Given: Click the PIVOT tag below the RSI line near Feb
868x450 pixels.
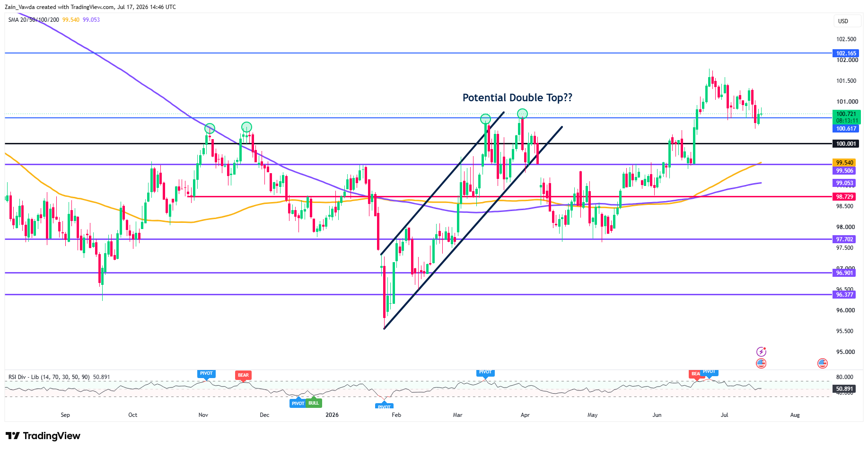Looking at the screenshot, I should [x=384, y=406].
